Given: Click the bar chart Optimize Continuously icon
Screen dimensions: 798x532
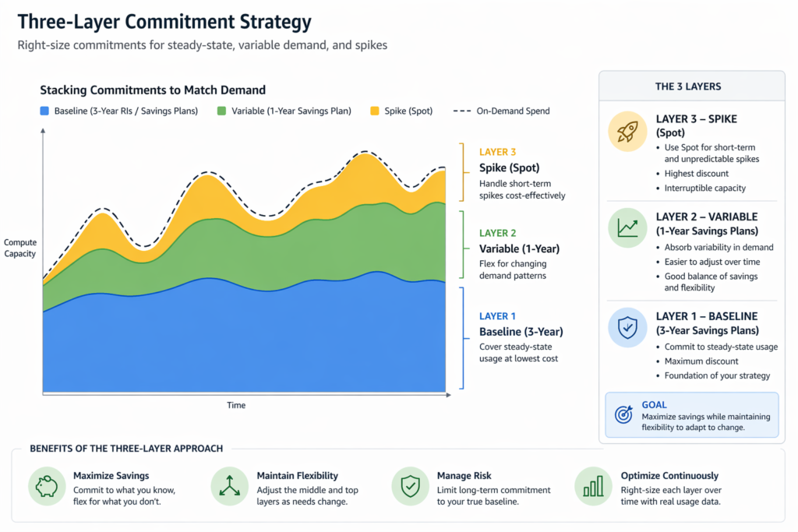Looking at the screenshot, I should tap(593, 486).
